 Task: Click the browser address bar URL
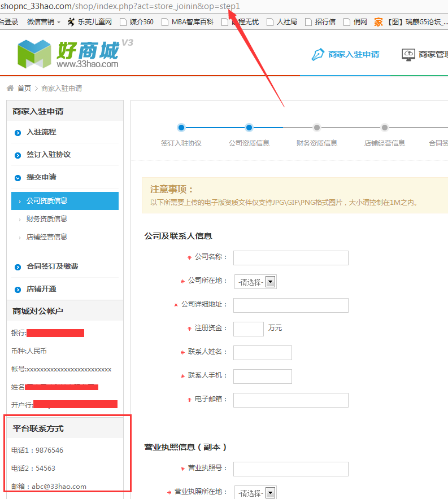120,6
